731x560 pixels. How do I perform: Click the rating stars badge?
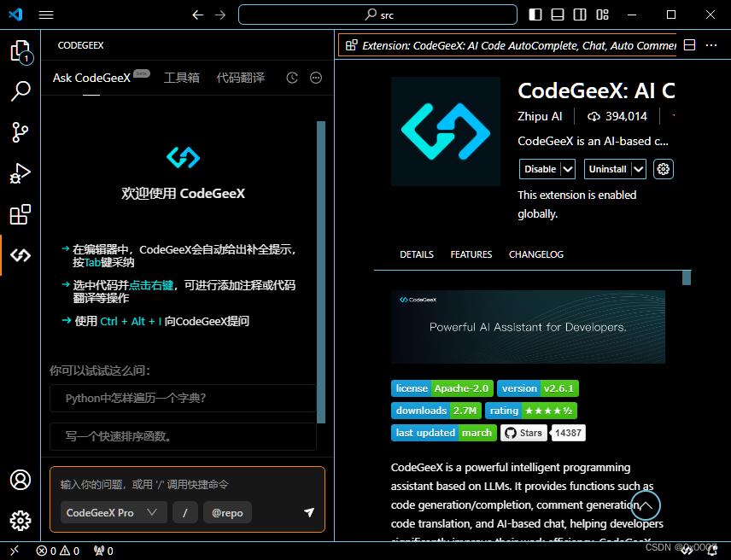(531, 411)
